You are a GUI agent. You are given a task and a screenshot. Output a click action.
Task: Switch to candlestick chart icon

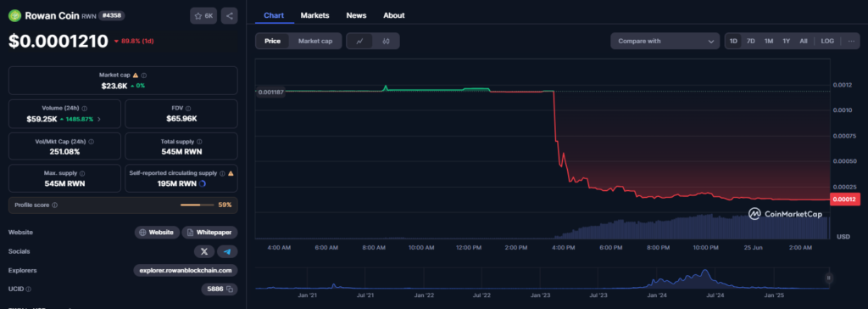click(386, 41)
